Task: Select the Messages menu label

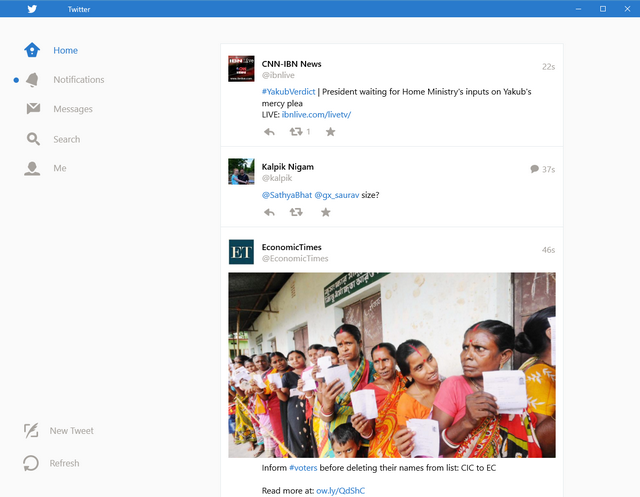Action: coord(73,109)
